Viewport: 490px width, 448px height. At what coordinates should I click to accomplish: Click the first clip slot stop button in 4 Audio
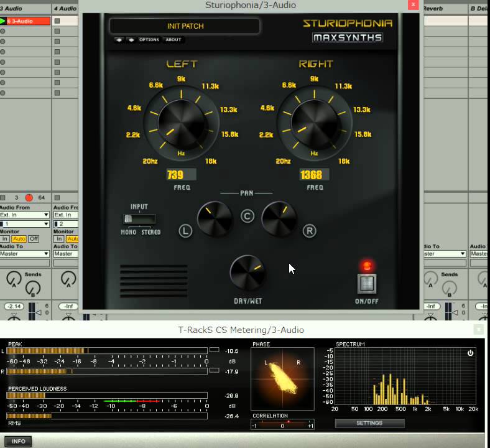[57, 21]
